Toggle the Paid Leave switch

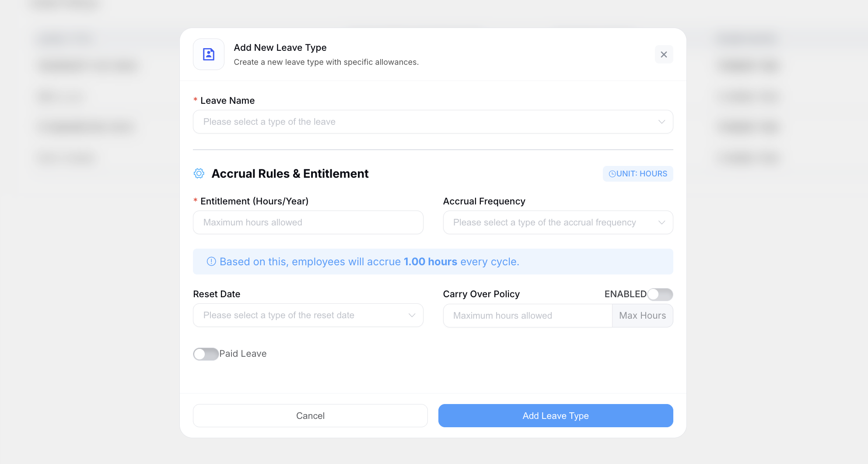coord(206,354)
